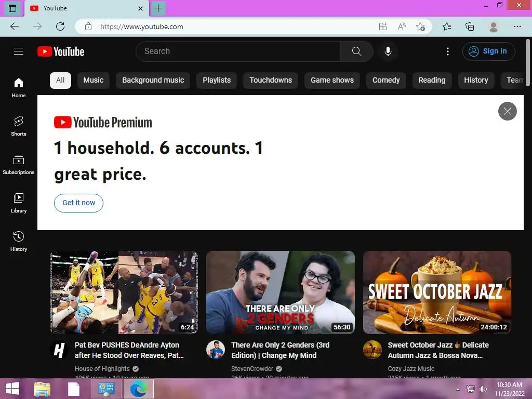The width and height of the screenshot is (532, 399).
Task: Open the Favorites list
Action: tap(446, 26)
